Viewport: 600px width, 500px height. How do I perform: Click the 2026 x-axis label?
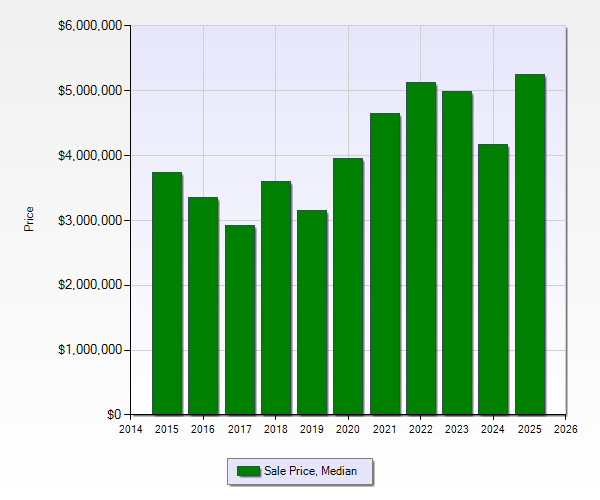(566, 430)
